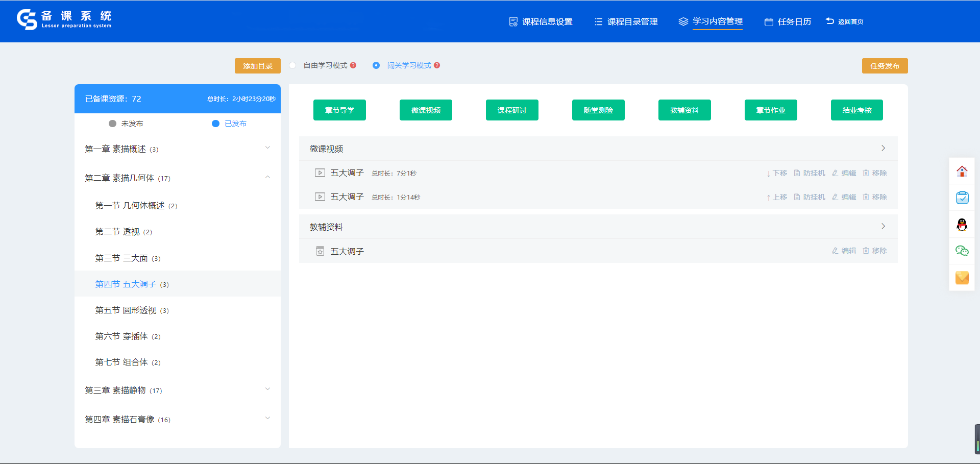This screenshot has height=464, width=980.
Task: Expand 第四章 素描石膏像 chapter
Action: pyautogui.click(x=267, y=419)
